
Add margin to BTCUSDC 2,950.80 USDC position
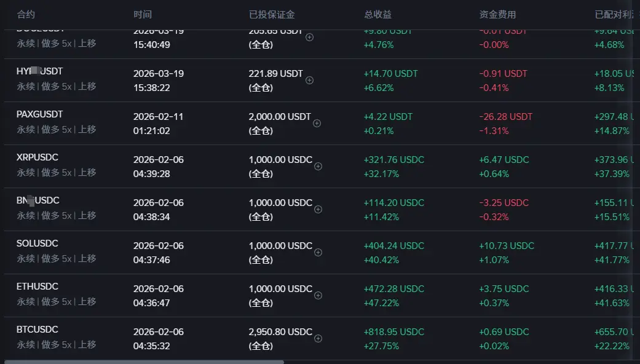318,338
